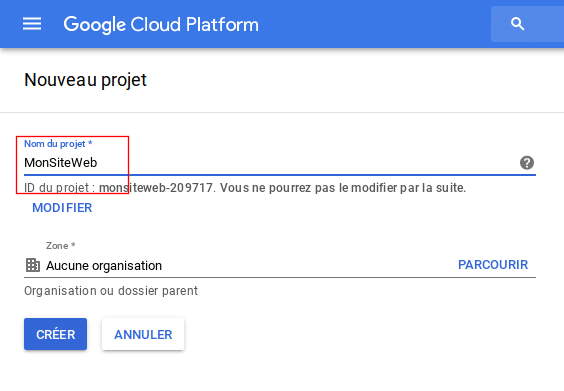Image resolution: width=564 pixels, height=391 pixels.
Task: Click the Organisation ou dossier parent hint
Action: pyautogui.click(x=111, y=291)
